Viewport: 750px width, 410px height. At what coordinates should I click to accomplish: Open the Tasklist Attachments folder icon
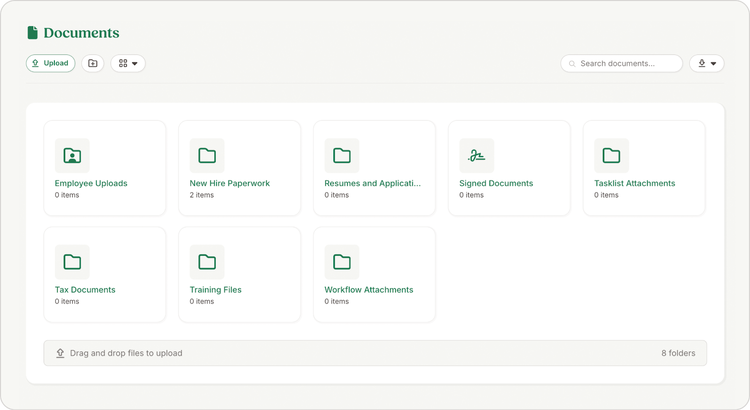tap(612, 155)
